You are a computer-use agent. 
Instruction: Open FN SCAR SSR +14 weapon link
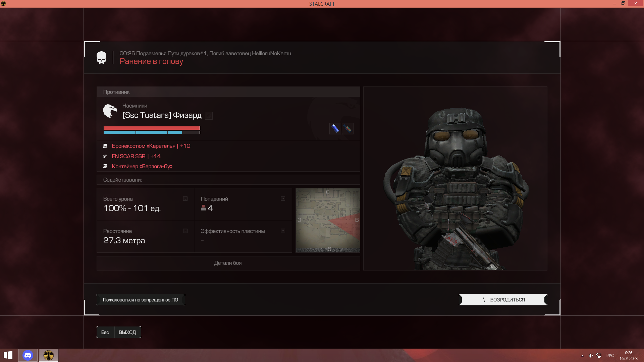pos(136,156)
